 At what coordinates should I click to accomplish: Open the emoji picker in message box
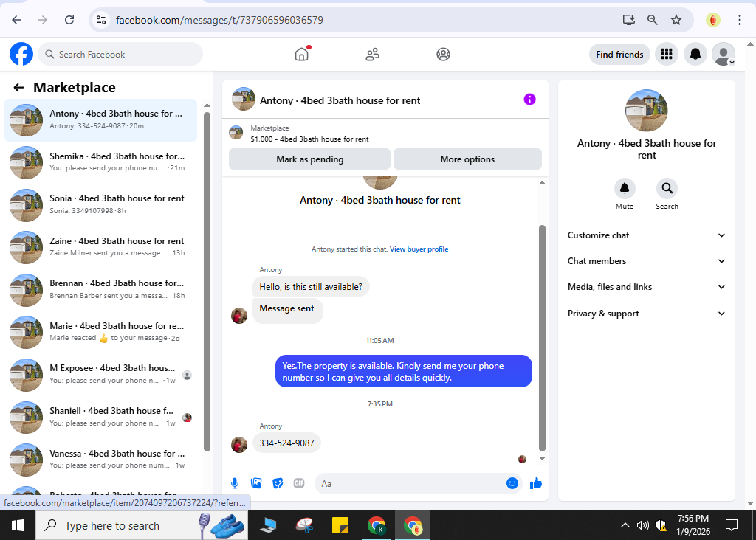pyautogui.click(x=512, y=483)
